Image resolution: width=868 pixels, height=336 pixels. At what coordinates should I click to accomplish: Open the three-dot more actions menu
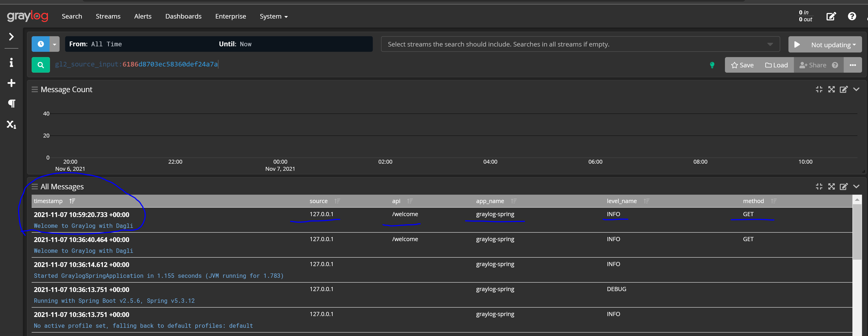click(852, 65)
